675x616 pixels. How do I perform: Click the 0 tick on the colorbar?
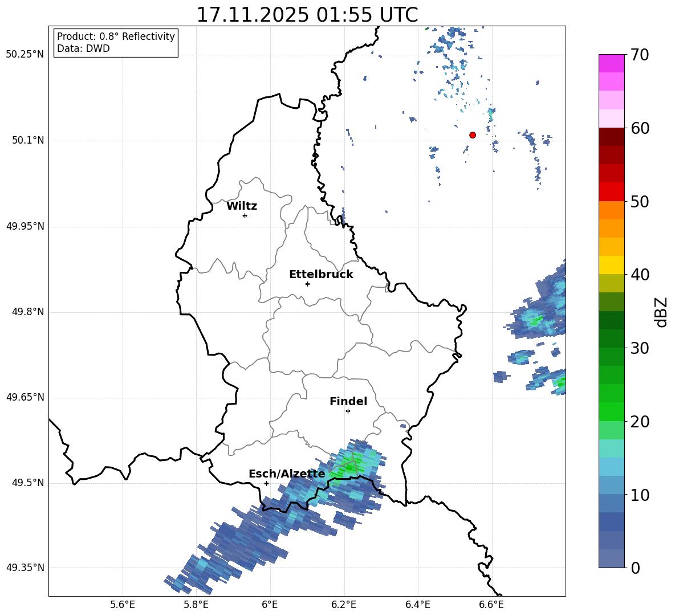pos(635,568)
